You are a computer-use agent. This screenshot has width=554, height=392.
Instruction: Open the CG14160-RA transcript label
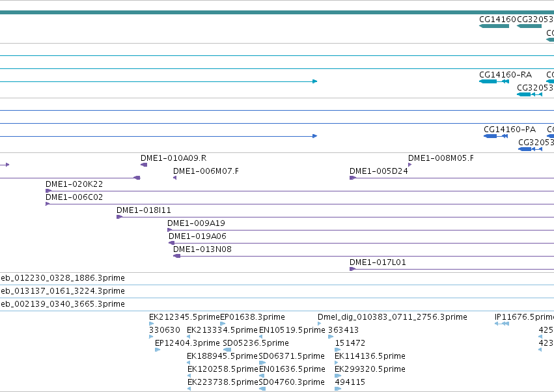[x=505, y=75]
